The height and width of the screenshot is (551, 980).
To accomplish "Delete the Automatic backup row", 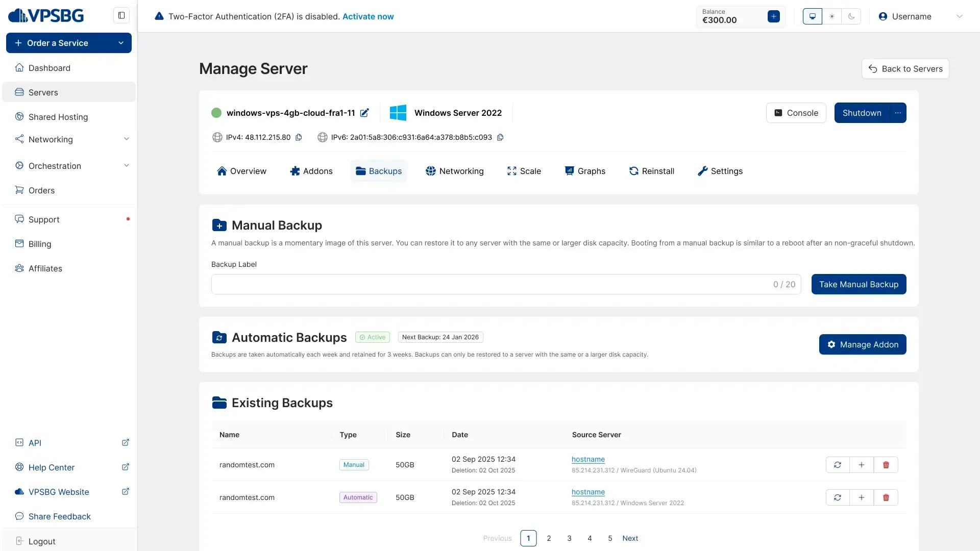I will [x=886, y=497].
